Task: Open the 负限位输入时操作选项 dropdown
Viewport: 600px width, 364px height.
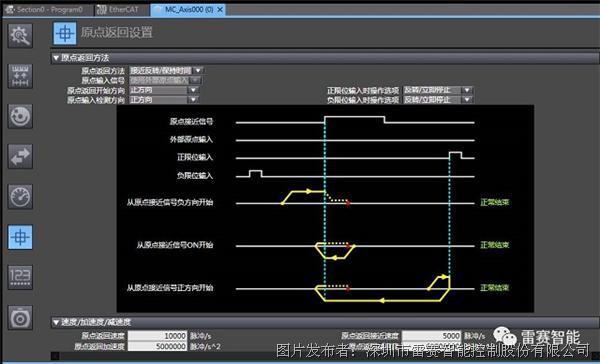Action: coord(467,100)
